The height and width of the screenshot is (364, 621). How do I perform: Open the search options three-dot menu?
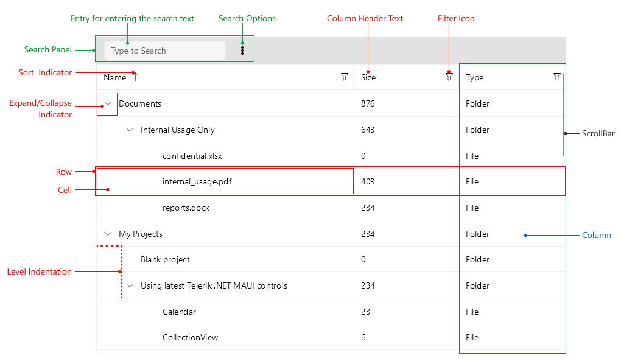point(242,51)
